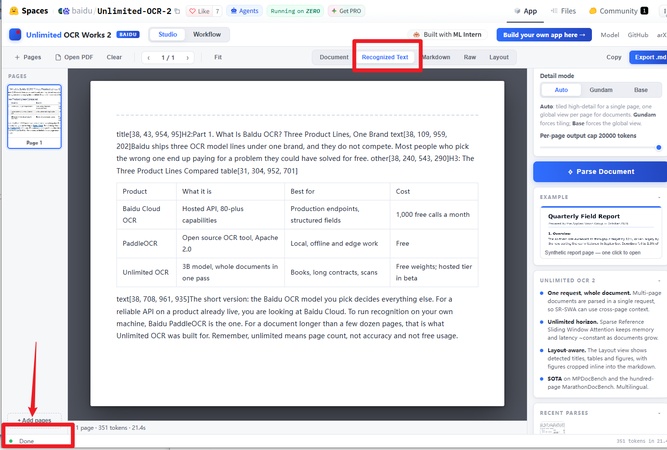Click the plus Pages button
This screenshot has width=667, height=450.
coord(28,57)
